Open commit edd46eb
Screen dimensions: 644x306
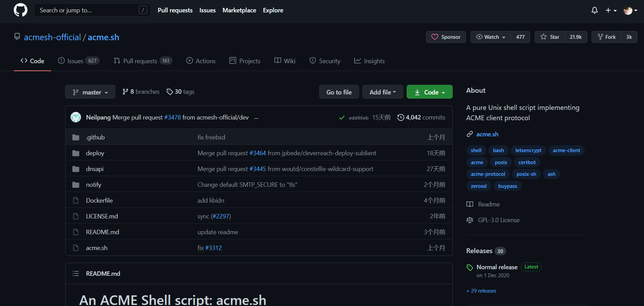[359, 118]
